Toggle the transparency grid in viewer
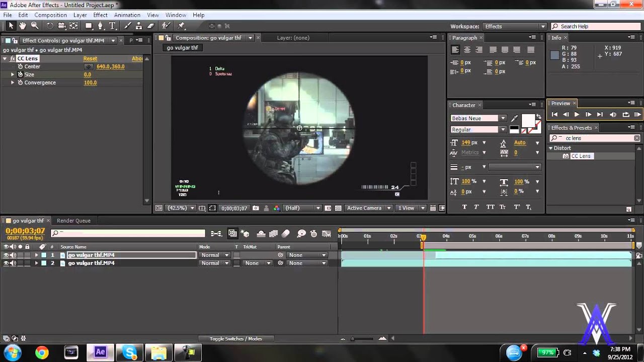 pos(338,208)
